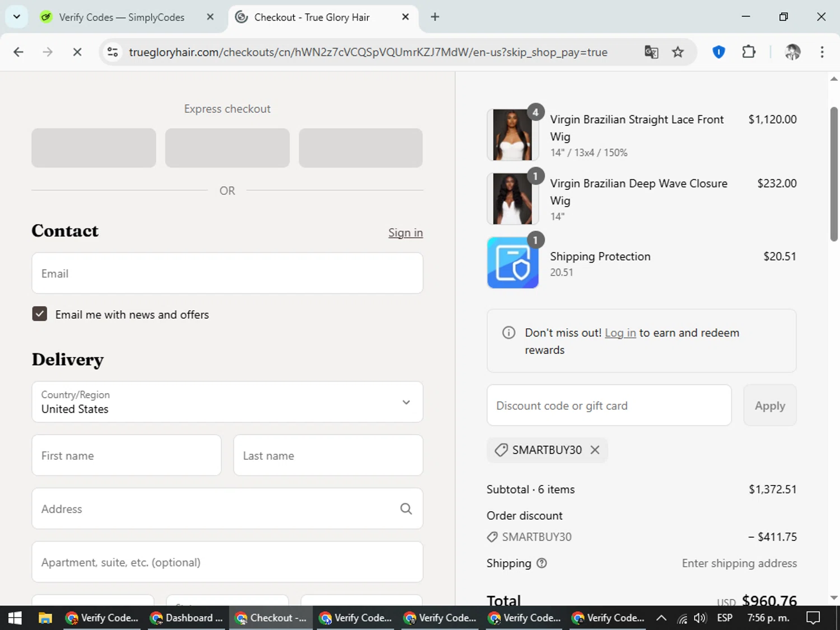This screenshot has height=630, width=840.
Task: Open Chrome three-dot menu
Action: point(822,52)
